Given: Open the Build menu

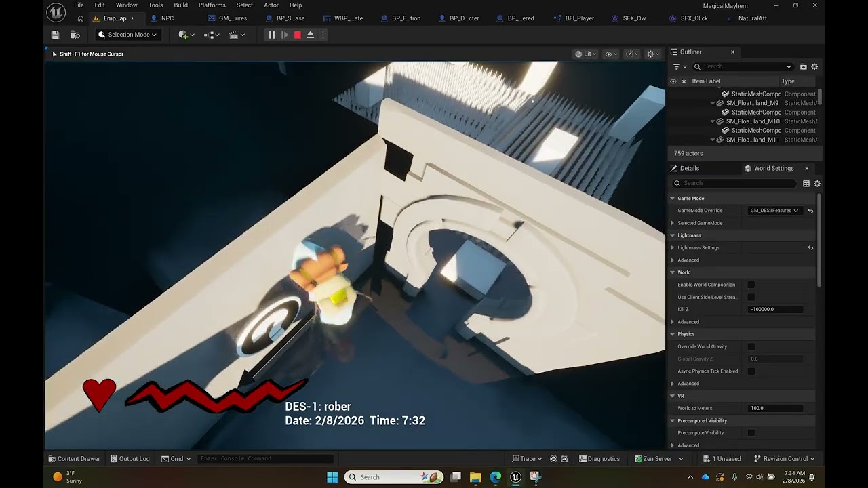Looking at the screenshot, I should [x=181, y=5].
